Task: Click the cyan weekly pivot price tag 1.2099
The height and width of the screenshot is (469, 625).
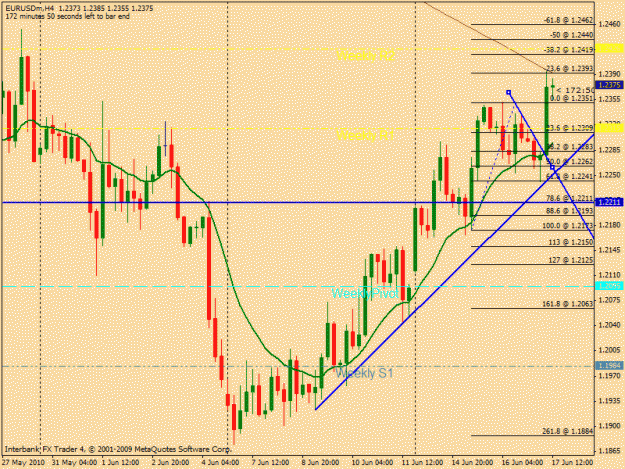Action: [x=609, y=286]
